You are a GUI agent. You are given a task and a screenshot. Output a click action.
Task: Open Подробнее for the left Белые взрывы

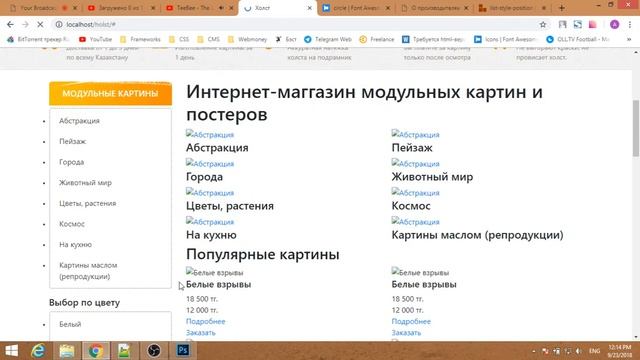tap(205, 321)
